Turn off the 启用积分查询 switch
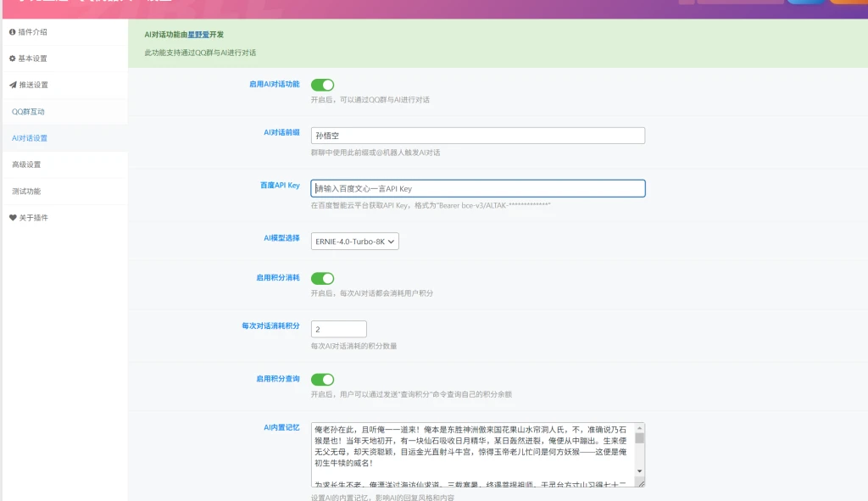The height and width of the screenshot is (501, 868). [322, 379]
